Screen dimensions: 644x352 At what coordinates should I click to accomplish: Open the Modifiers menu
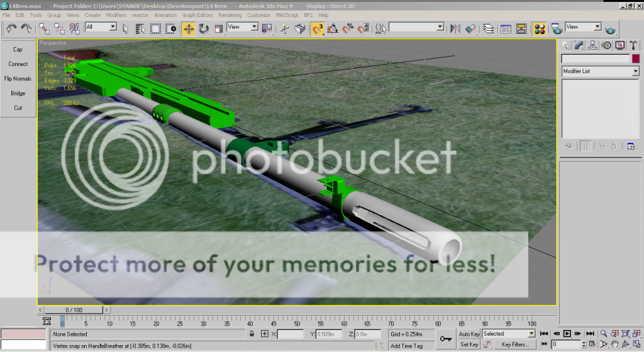(116, 15)
